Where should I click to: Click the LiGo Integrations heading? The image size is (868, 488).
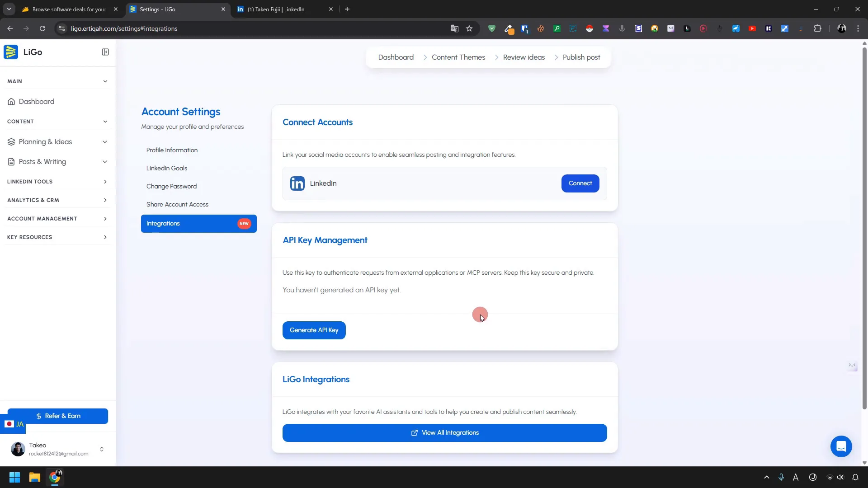[316, 380]
